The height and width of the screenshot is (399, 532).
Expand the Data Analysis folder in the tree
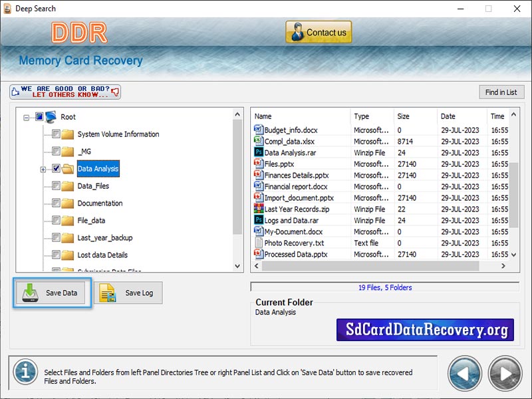coord(44,169)
